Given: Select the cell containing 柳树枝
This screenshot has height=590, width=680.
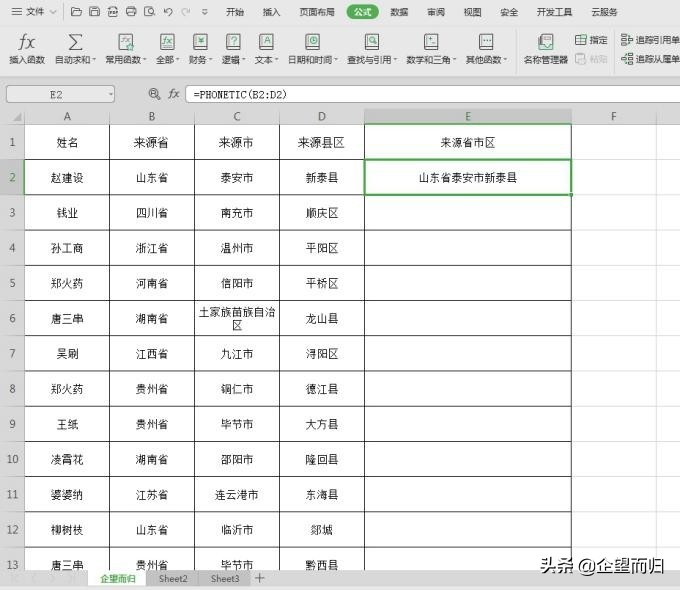Looking at the screenshot, I should (67, 530).
